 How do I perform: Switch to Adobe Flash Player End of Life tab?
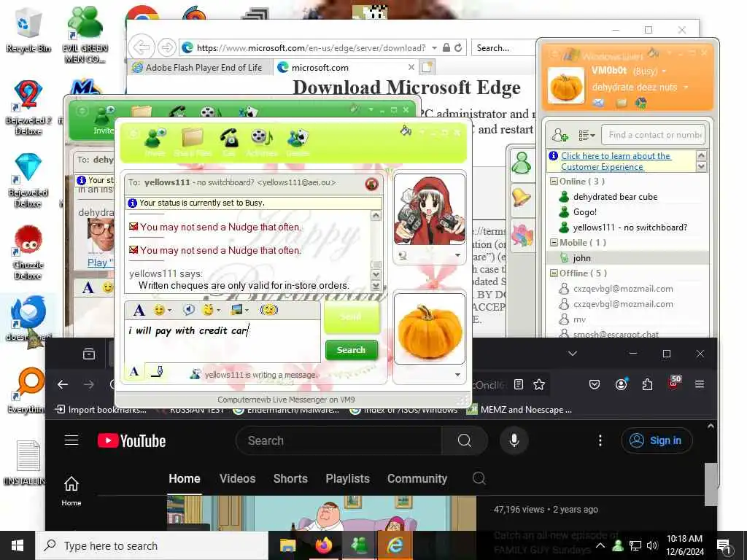200,68
